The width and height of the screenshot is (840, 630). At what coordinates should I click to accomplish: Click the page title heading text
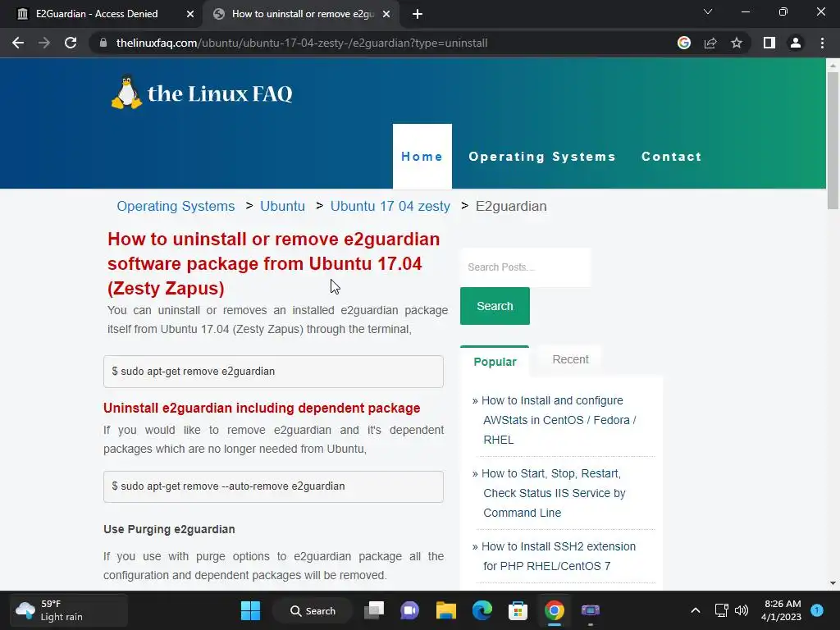tap(274, 263)
